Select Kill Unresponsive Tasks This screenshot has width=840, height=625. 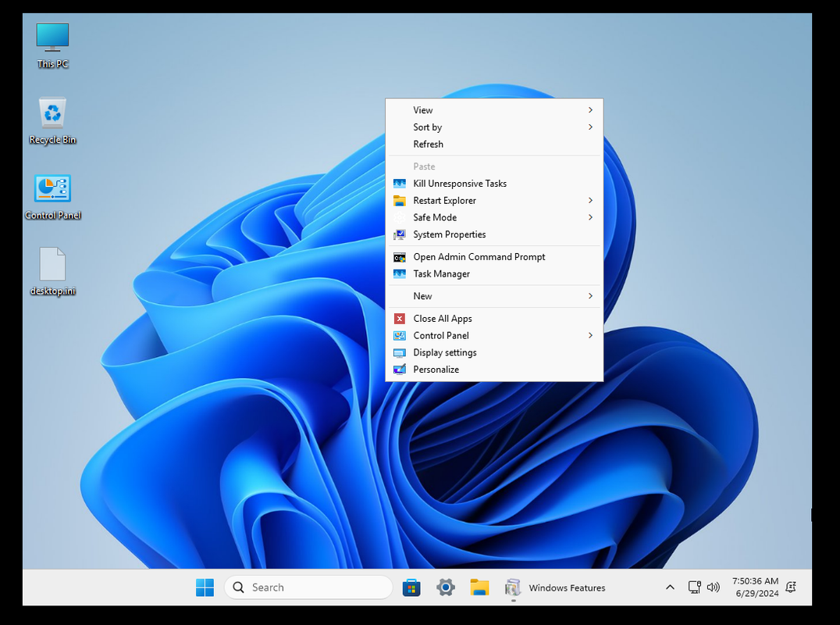pos(494,184)
